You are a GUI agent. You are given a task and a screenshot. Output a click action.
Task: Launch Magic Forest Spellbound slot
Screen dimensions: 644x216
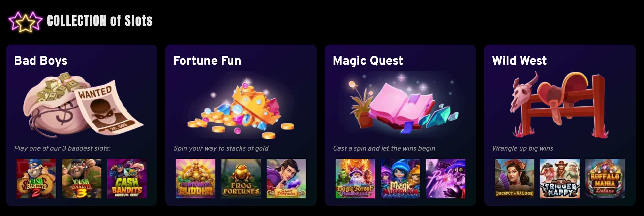355,179
